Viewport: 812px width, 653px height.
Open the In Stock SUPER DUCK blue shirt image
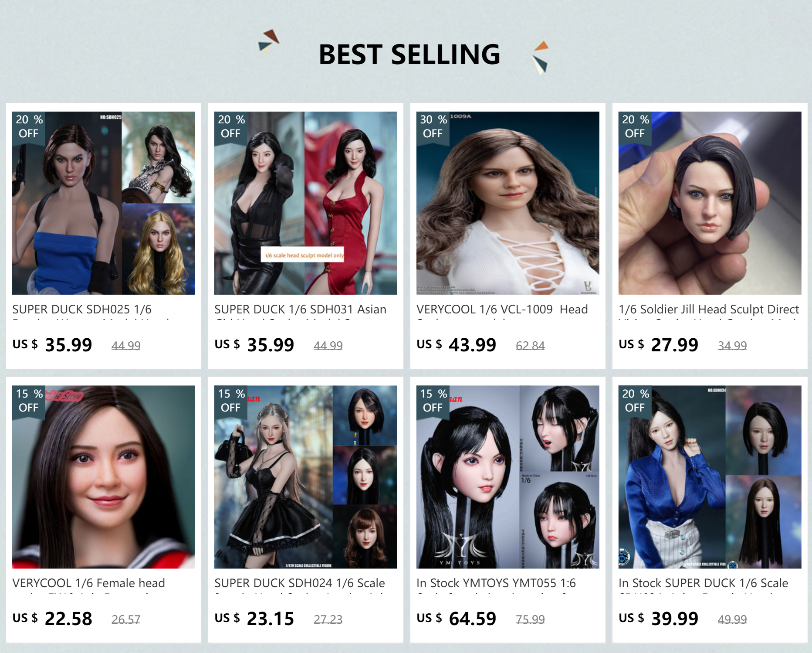tap(710, 477)
